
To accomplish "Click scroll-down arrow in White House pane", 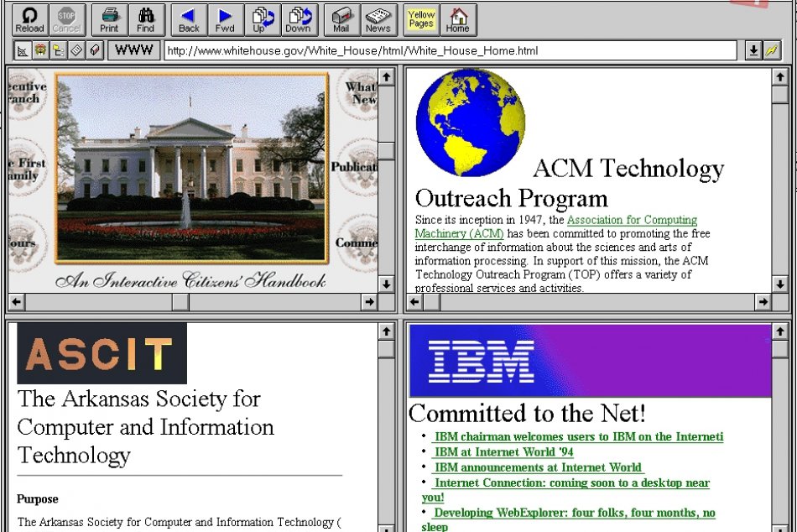I will pyautogui.click(x=386, y=284).
